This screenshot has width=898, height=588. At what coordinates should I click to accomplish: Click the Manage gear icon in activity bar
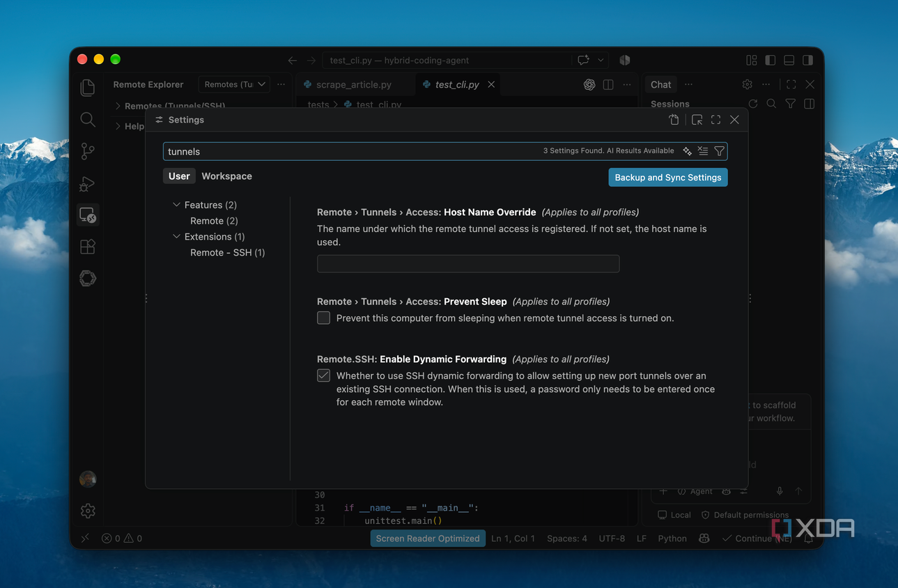(x=88, y=511)
